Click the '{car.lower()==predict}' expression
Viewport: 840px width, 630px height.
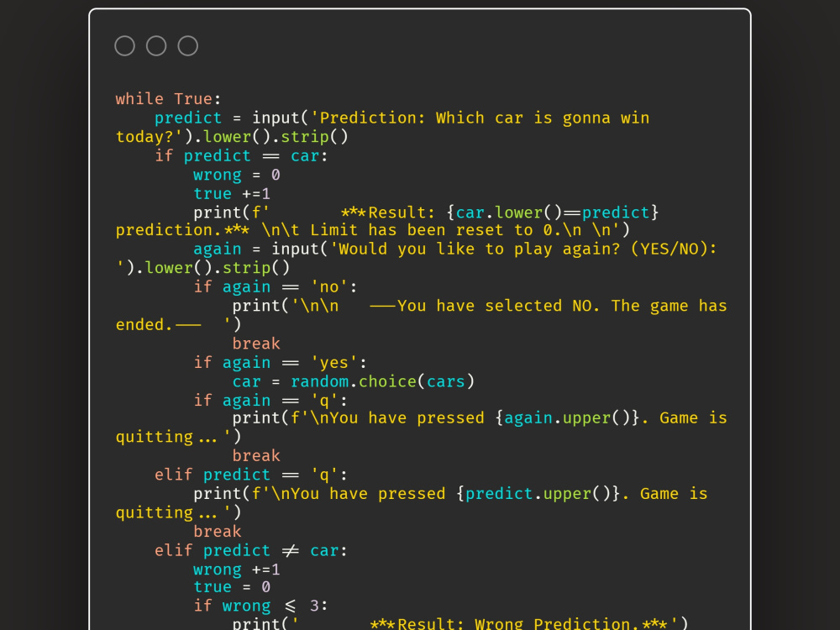pyautogui.click(x=553, y=213)
